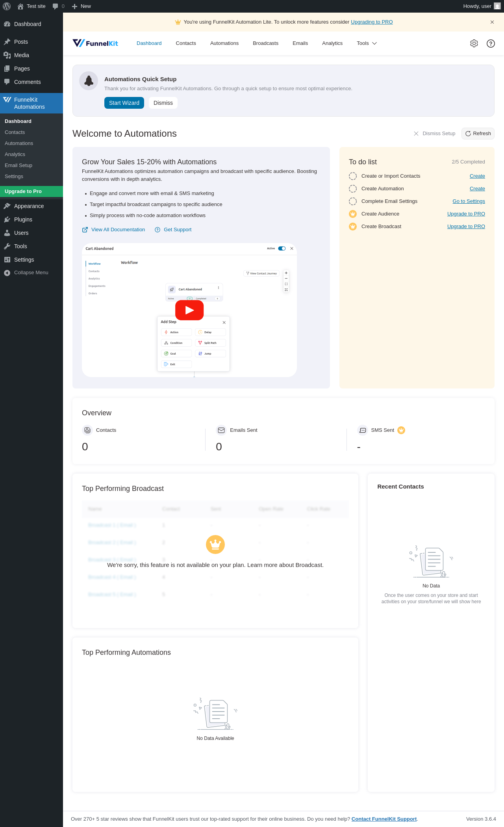
Task: Open settings via the gear icon
Action: [474, 43]
